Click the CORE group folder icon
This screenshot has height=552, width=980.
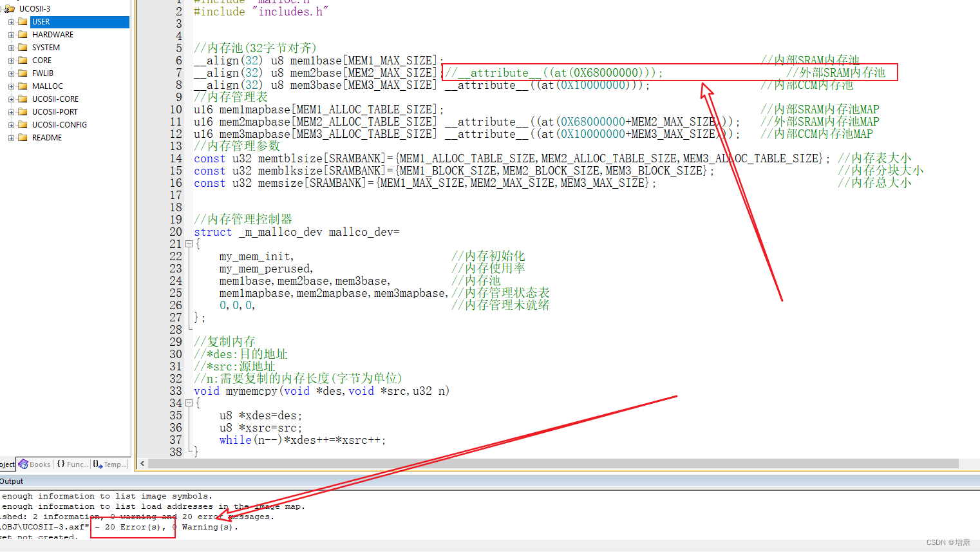coord(23,61)
